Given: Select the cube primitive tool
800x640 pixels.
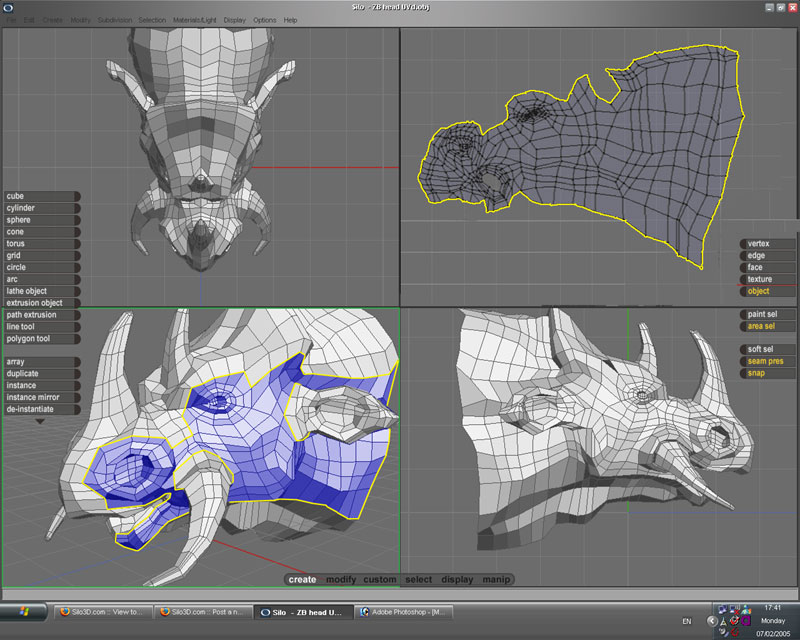Looking at the screenshot, I should tap(40, 196).
